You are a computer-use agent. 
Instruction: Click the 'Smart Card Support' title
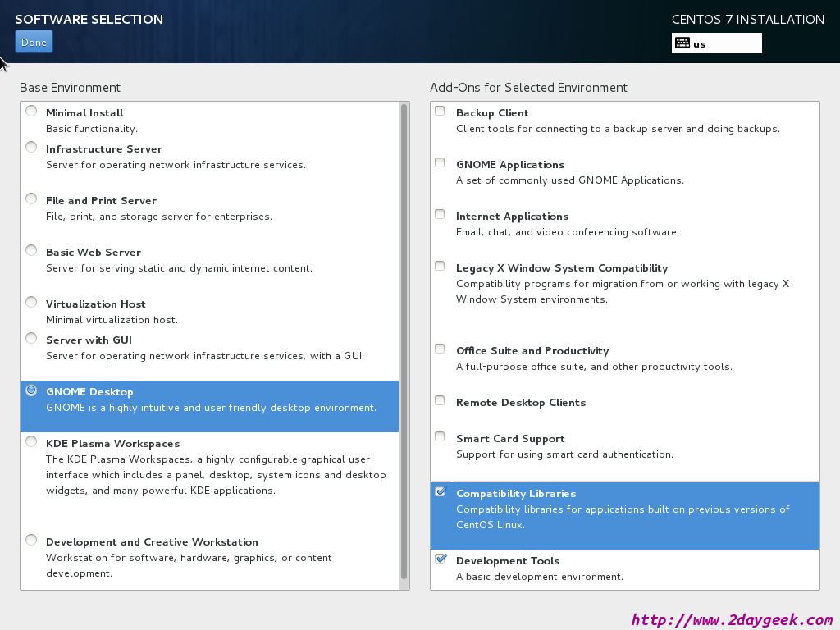pos(510,439)
